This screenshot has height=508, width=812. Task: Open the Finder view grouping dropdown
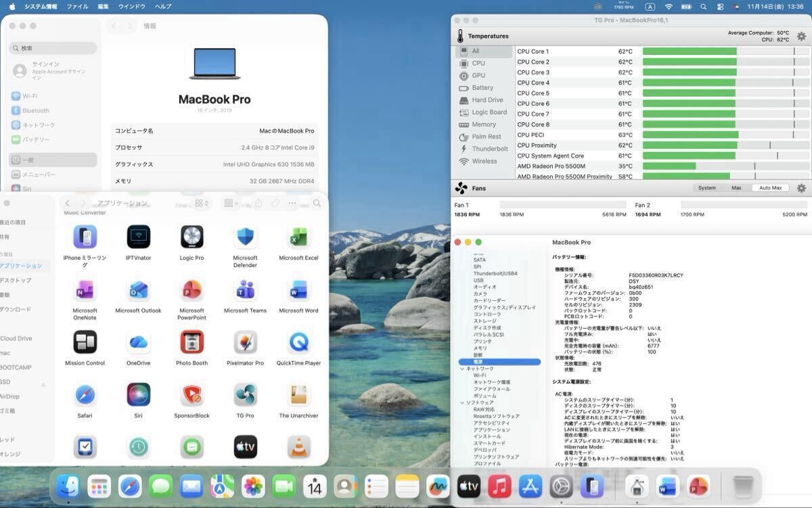click(x=231, y=203)
